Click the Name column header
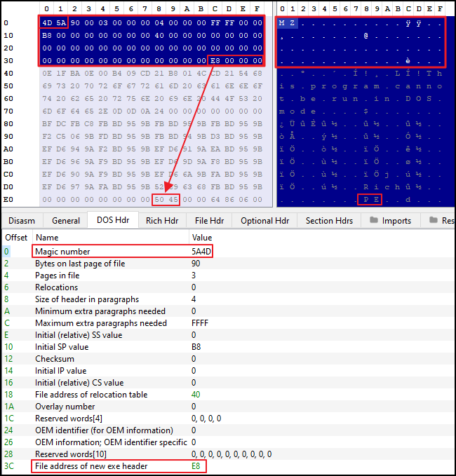Screen dimensions: 456x476 pyautogui.click(x=47, y=238)
